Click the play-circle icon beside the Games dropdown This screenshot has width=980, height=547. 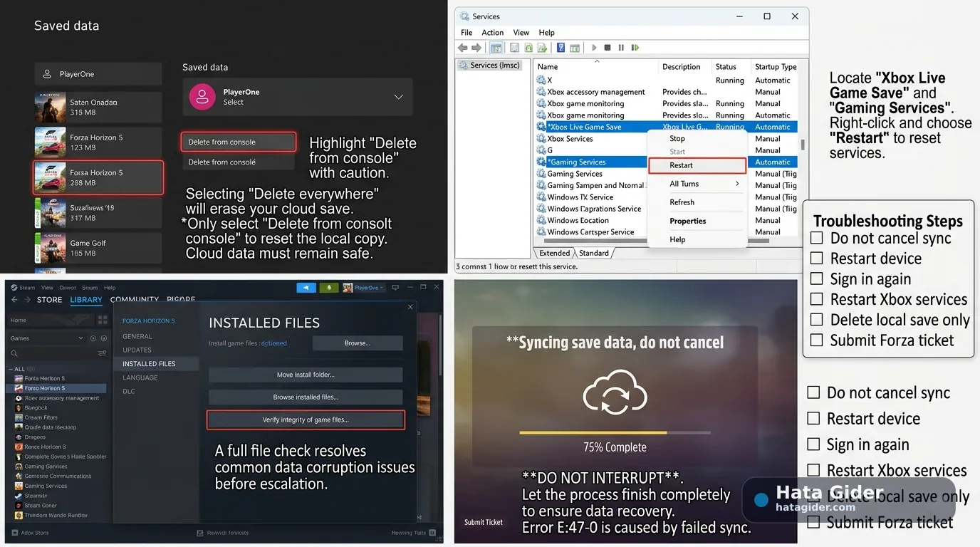point(104,338)
